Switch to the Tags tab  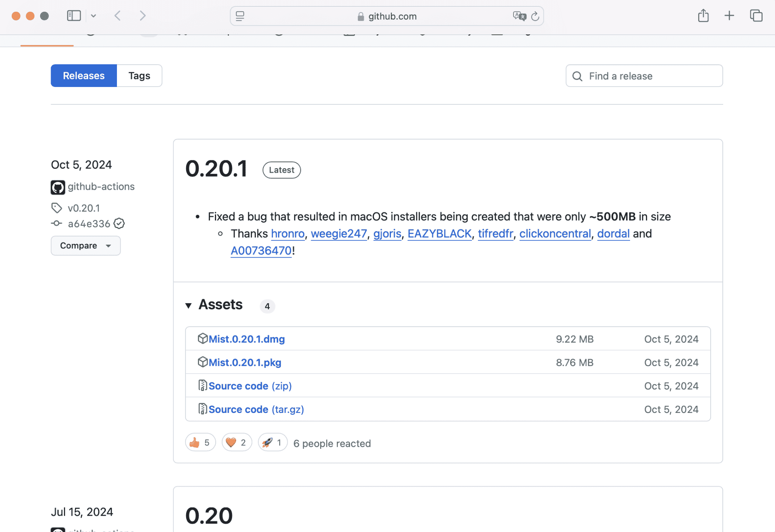click(x=139, y=76)
